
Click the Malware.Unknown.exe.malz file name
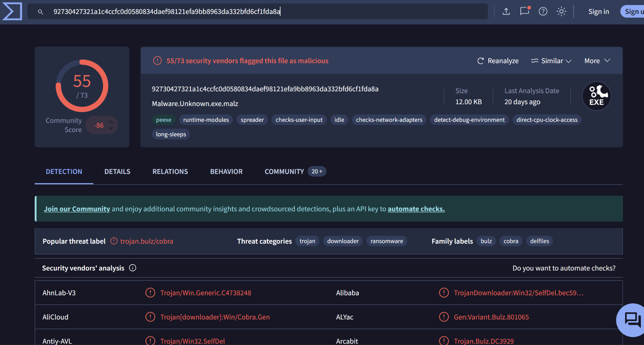(x=195, y=104)
